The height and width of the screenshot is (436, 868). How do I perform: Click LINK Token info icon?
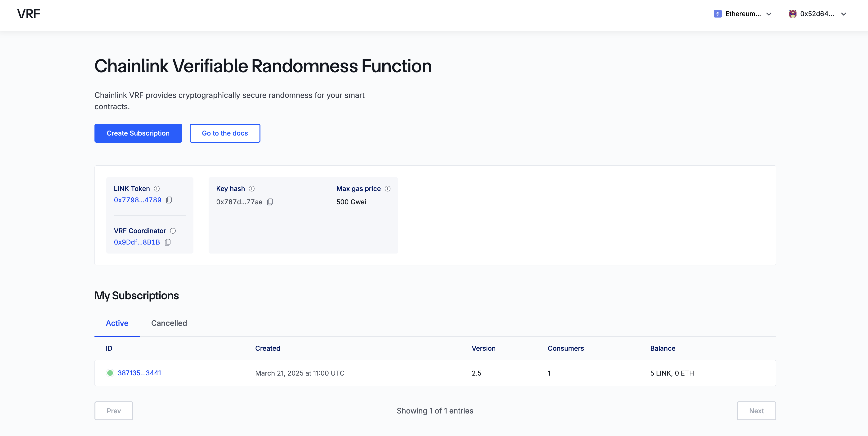pyautogui.click(x=157, y=188)
